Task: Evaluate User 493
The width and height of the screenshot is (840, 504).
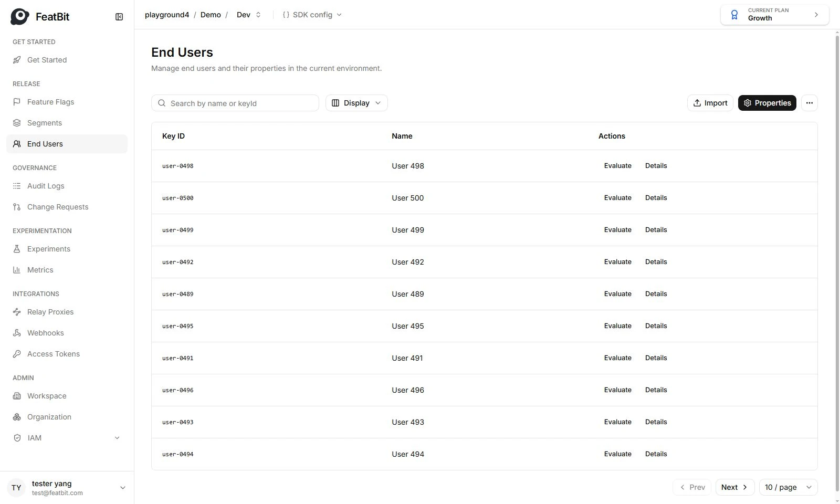Action: [618, 422]
